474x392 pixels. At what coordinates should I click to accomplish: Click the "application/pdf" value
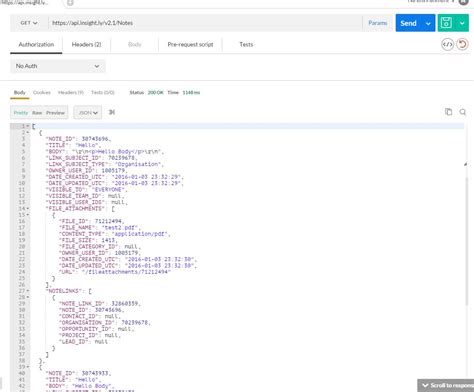coord(139,234)
